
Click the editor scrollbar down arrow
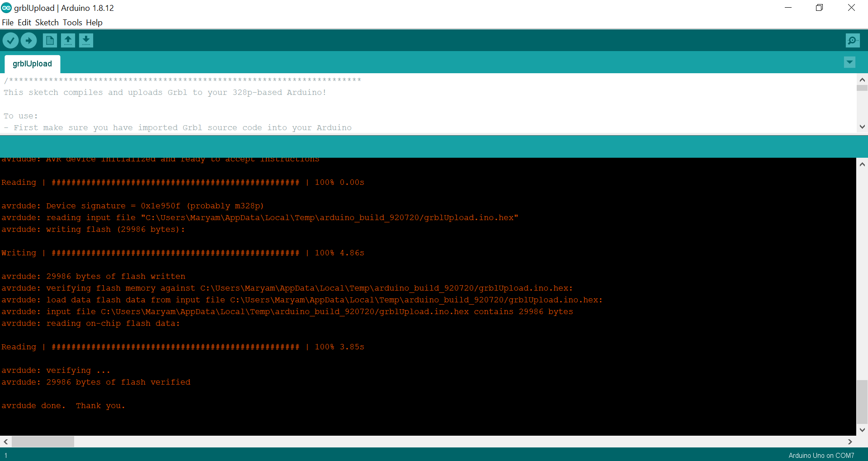pos(862,127)
